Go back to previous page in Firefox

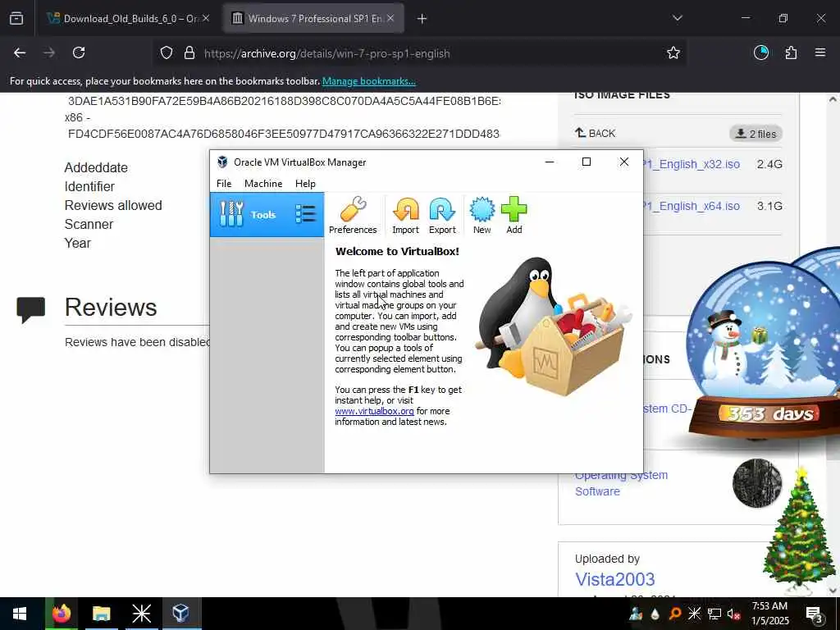pyautogui.click(x=20, y=53)
